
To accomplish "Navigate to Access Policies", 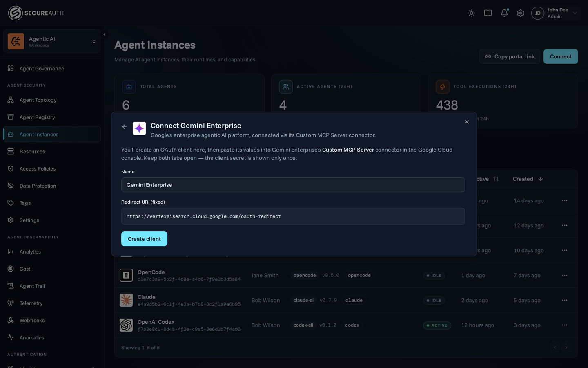I will click(x=52, y=168).
